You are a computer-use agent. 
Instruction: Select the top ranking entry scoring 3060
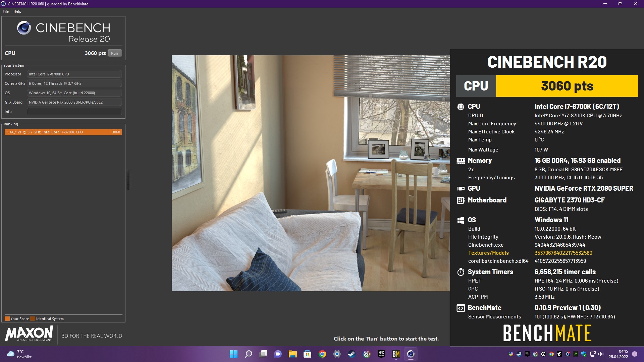coord(63,132)
